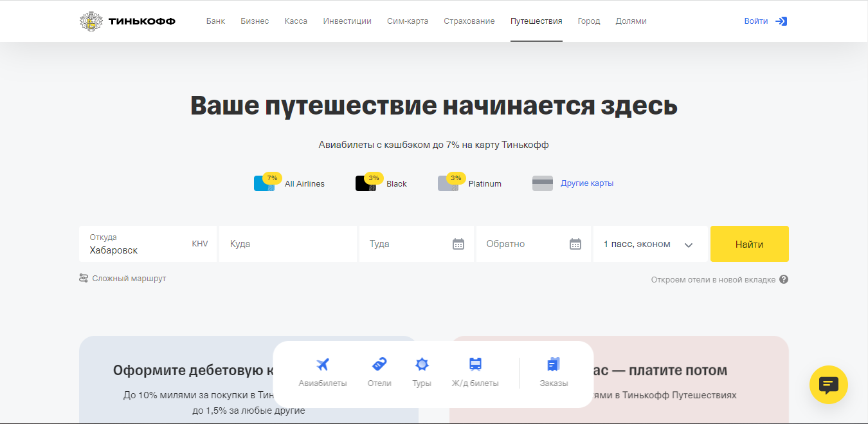Click the yellow Найти button
The image size is (868, 424).
[750, 244]
